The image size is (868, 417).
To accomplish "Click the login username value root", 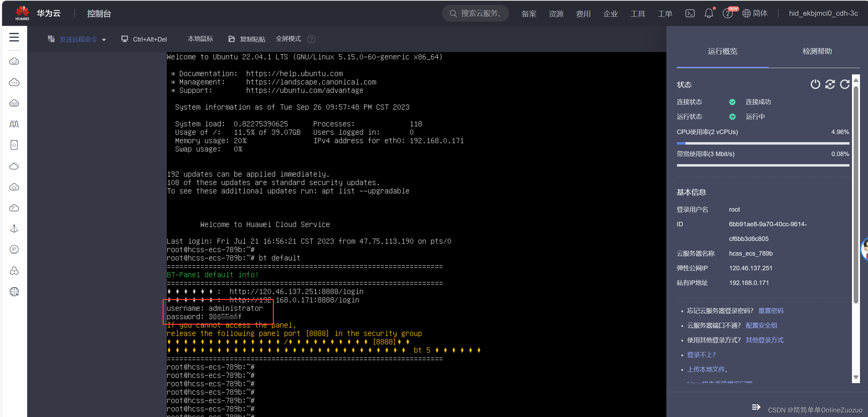I will click(x=734, y=210).
